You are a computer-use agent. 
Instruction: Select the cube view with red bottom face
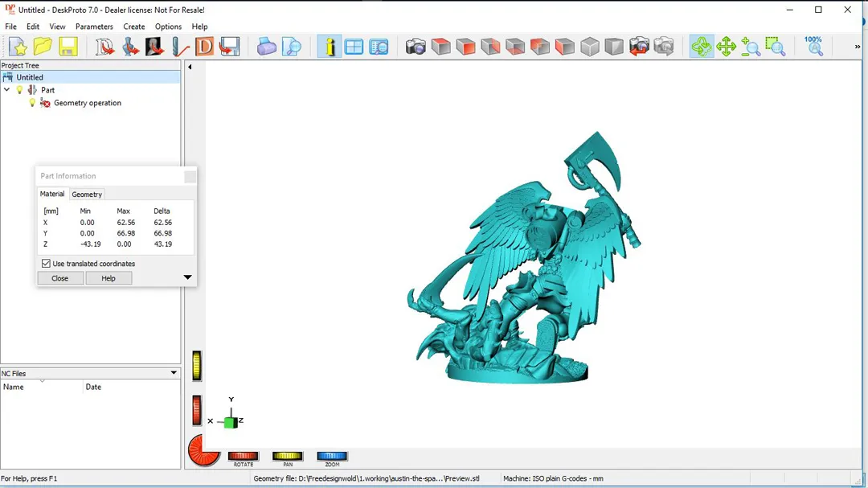coord(515,47)
